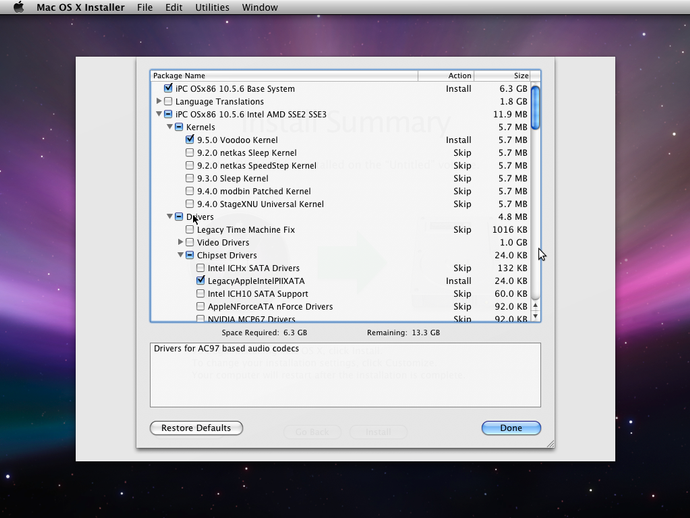Collapse iPC OSx86 Intel AMD SSE2 SSE3 group
Viewport: 690px width, 518px height.
coord(159,114)
